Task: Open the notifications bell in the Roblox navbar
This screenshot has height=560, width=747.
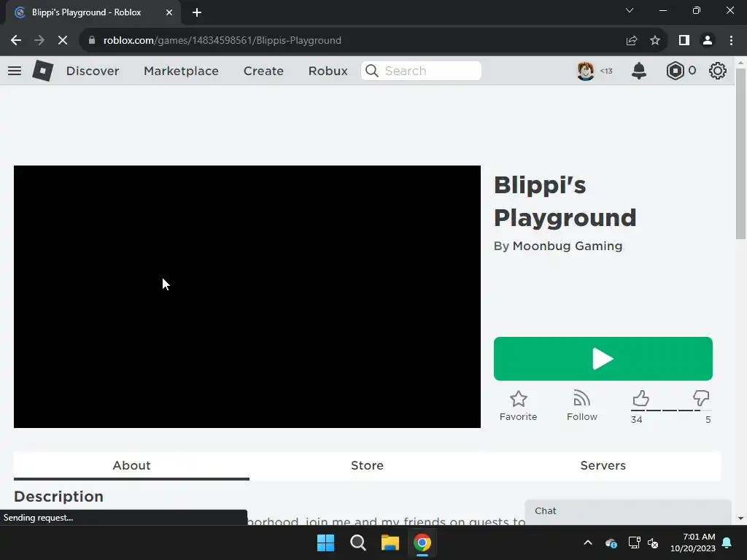Action: pos(639,71)
